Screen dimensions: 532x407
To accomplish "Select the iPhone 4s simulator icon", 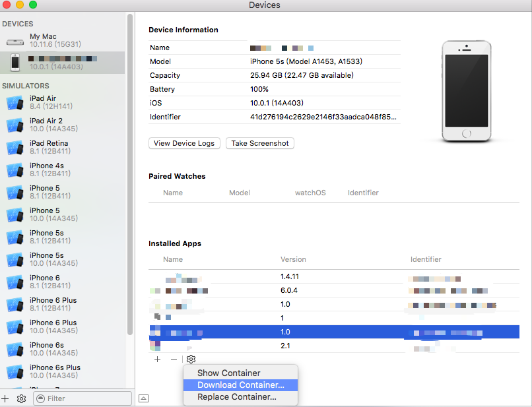I will click(x=15, y=169).
